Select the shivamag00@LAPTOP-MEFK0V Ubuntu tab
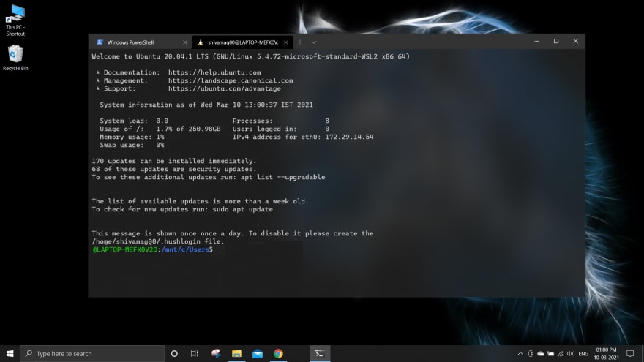 tap(242, 42)
